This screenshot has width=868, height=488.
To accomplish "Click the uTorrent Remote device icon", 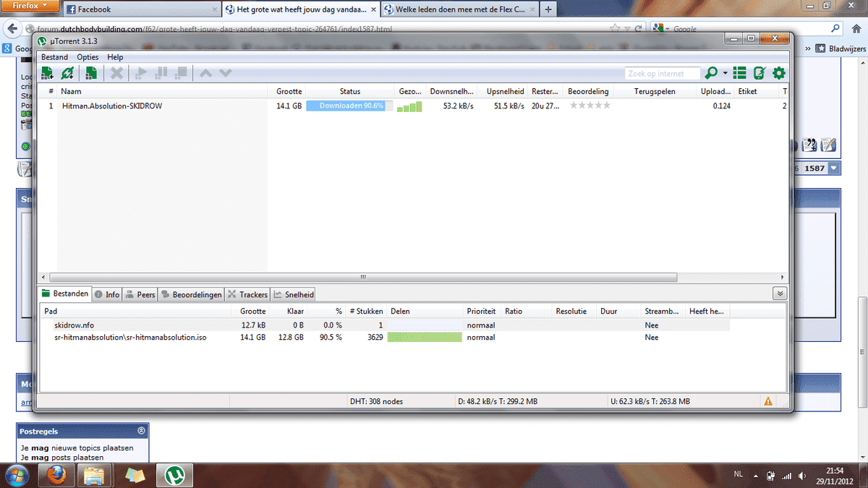I will pos(759,73).
